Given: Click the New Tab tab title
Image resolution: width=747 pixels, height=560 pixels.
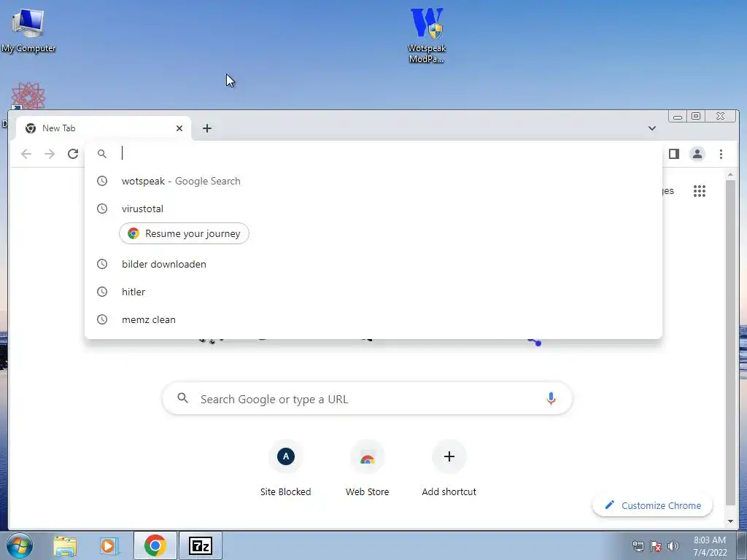Looking at the screenshot, I should tap(58, 128).
